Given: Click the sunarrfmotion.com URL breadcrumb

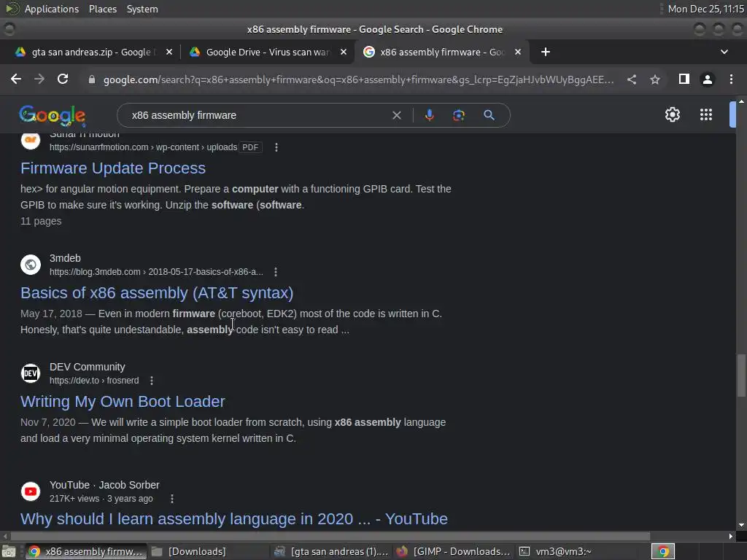Looking at the screenshot, I should (x=144, y=147).
